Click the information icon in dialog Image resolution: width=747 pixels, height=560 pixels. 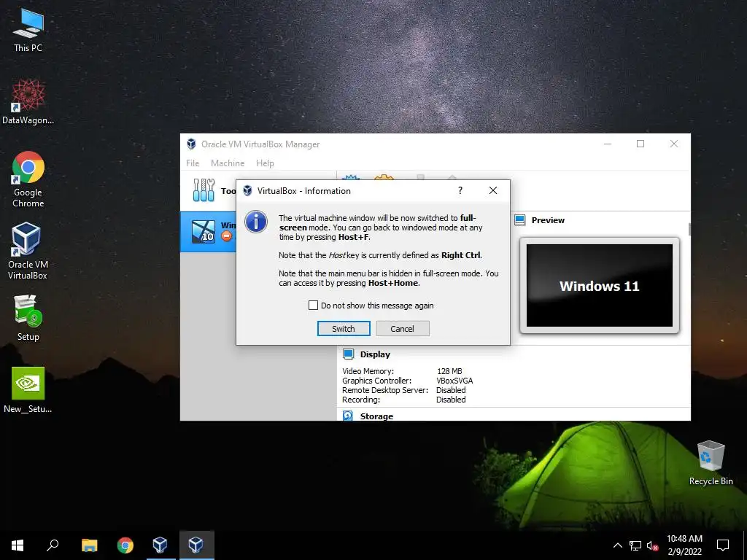click(x=256, y=222)
